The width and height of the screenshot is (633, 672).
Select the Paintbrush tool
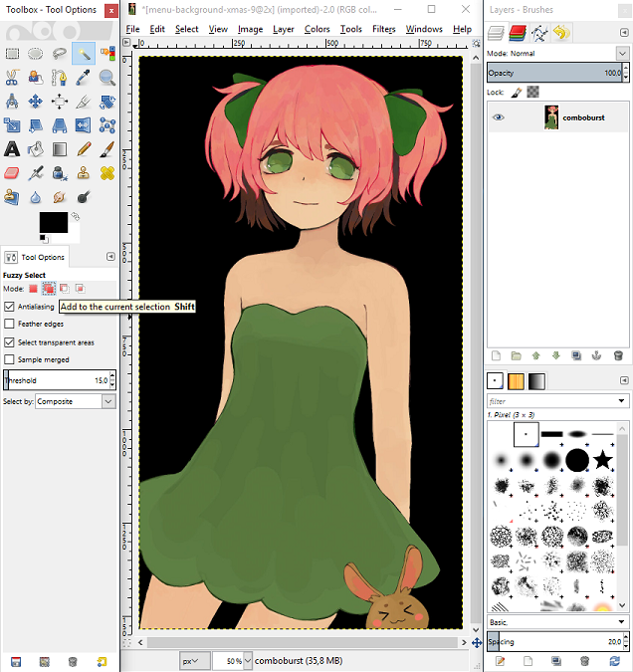click(x=107, y=149)
